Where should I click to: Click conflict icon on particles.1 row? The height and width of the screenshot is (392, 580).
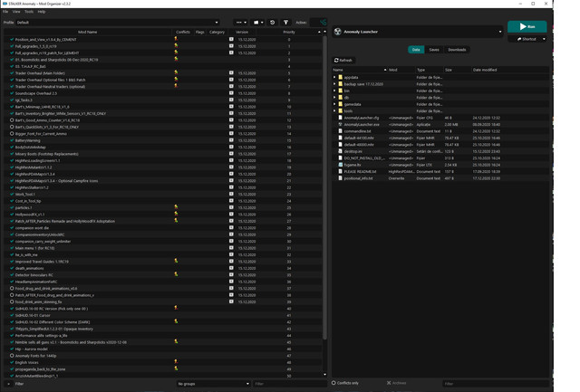(176, 207)
